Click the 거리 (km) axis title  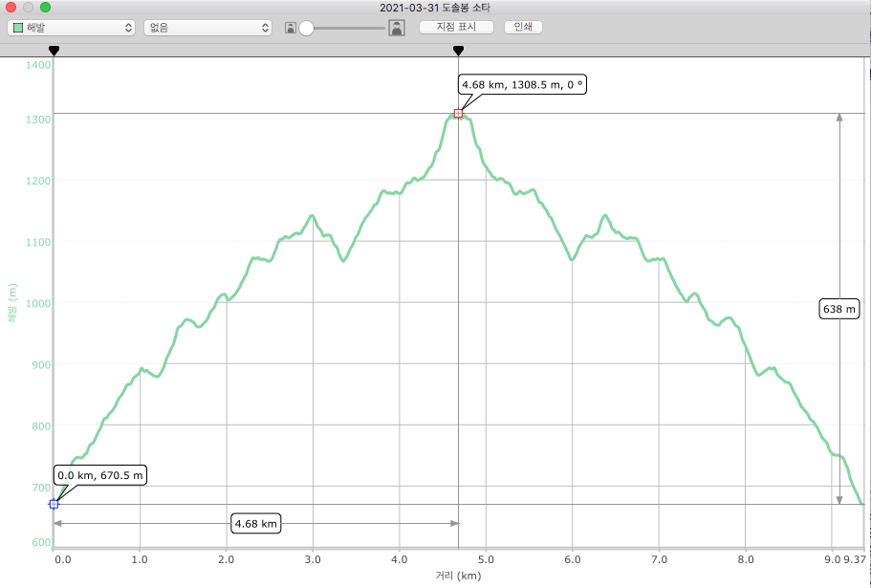point(458,576)
